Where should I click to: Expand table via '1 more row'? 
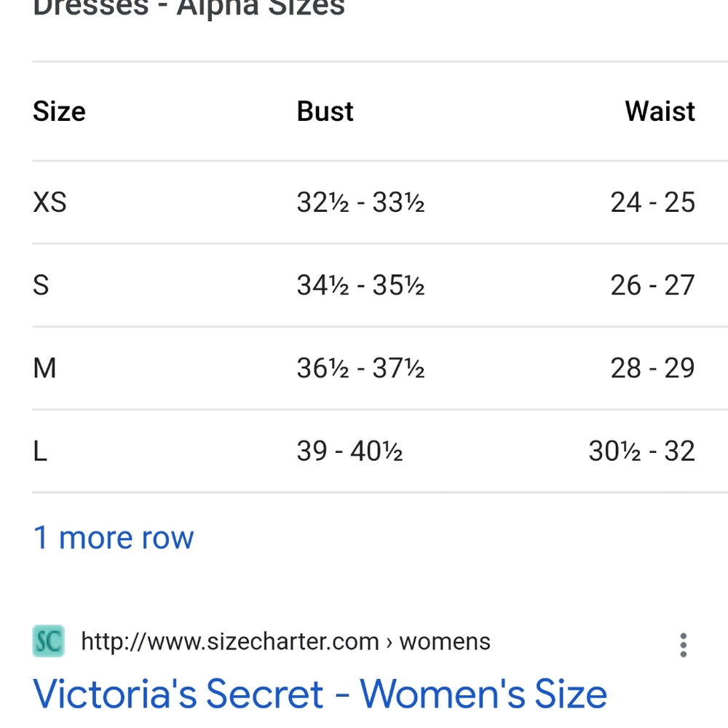pyautogui.click(x=114, y=538)
